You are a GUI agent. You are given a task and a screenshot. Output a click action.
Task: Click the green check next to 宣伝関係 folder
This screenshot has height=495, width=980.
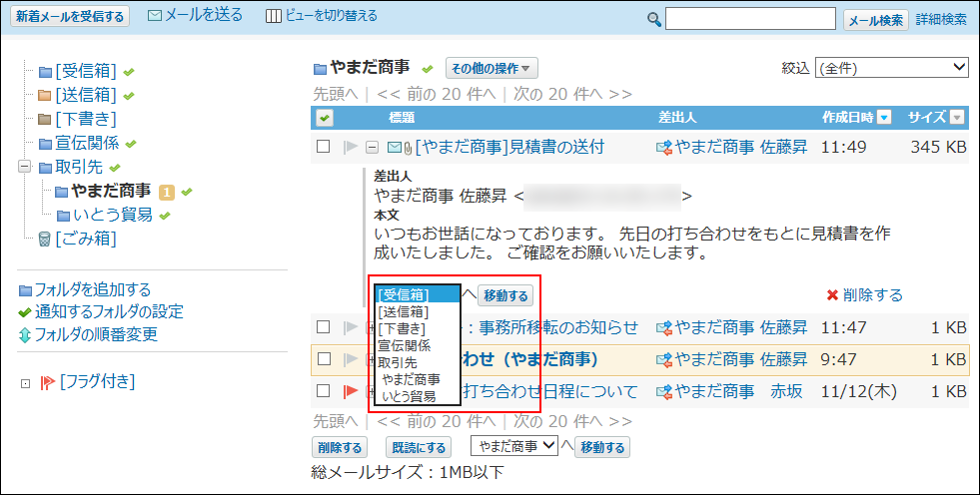[x=131, y=144]
